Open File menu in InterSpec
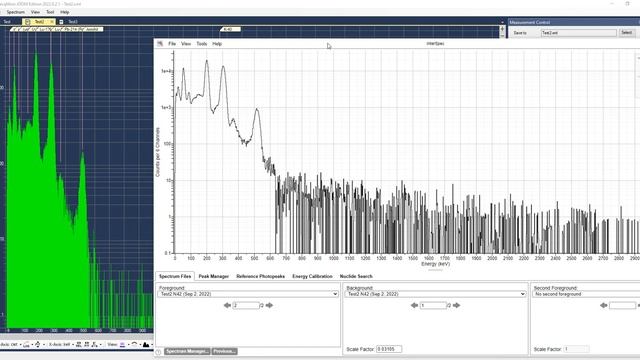This screenshot has width=640, height=360. click(172, 44)
